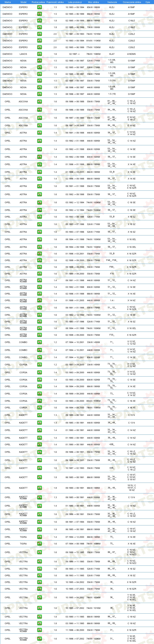
Task: Select production date 11.1996 -> 06.2000
Action: (75, 630)
